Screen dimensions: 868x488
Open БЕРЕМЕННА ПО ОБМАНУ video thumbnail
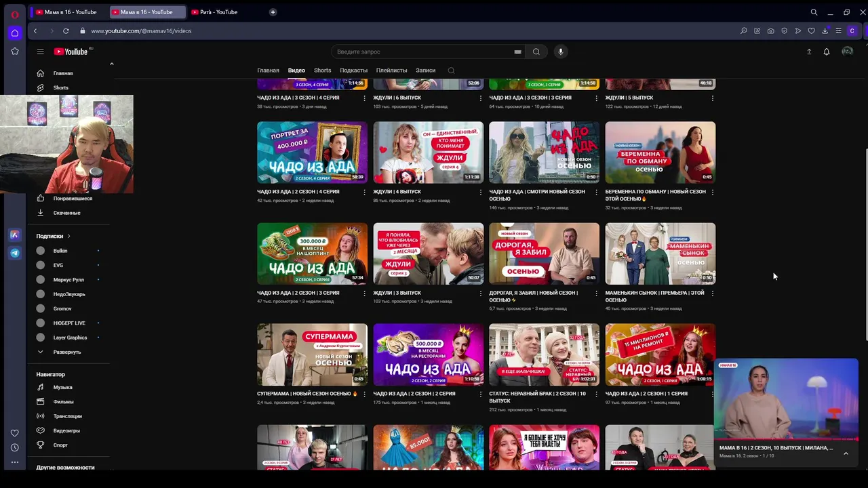(x=660, y=152)
